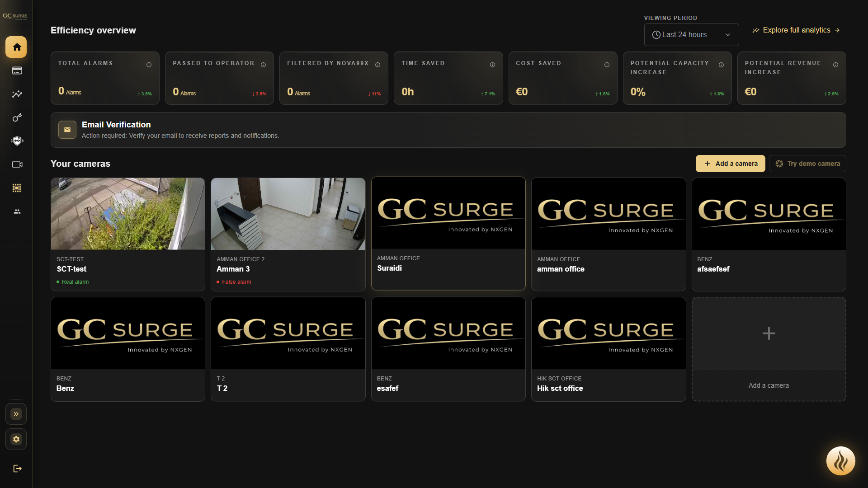The image size is (868, 488).
Task: Open the SCT-test camera thumbnail
Action: [x=128, y=214]
